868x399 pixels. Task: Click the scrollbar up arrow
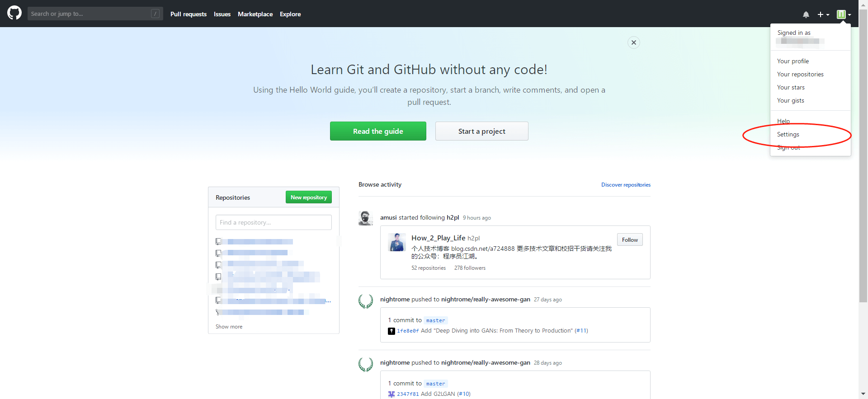[863, 4]
